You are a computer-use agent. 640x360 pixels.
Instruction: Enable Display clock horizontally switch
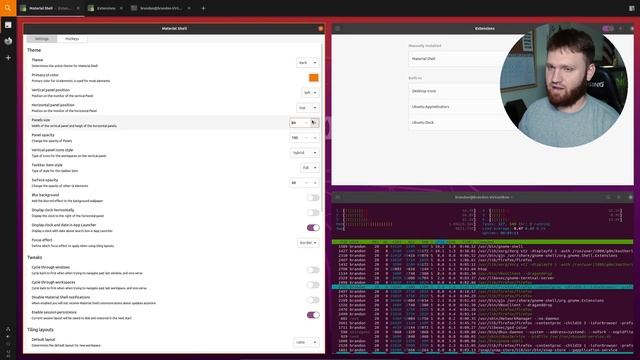(x=313, y=213)
